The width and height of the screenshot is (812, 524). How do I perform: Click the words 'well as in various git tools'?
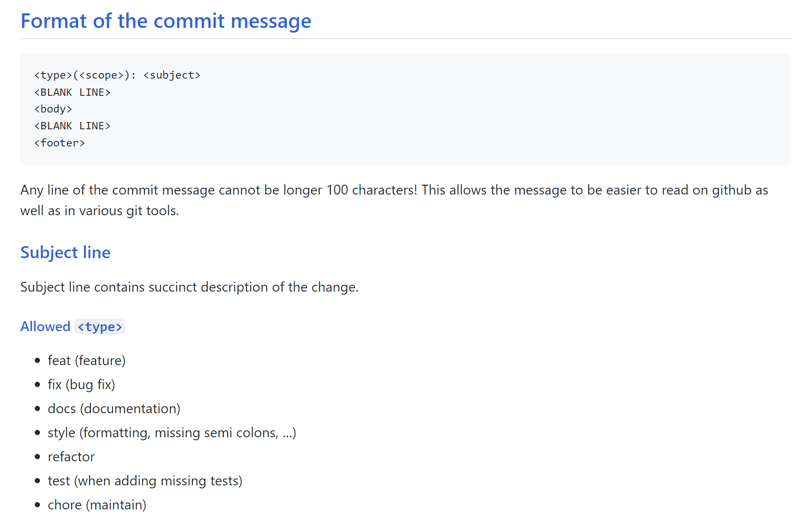[x=99, y=211]
